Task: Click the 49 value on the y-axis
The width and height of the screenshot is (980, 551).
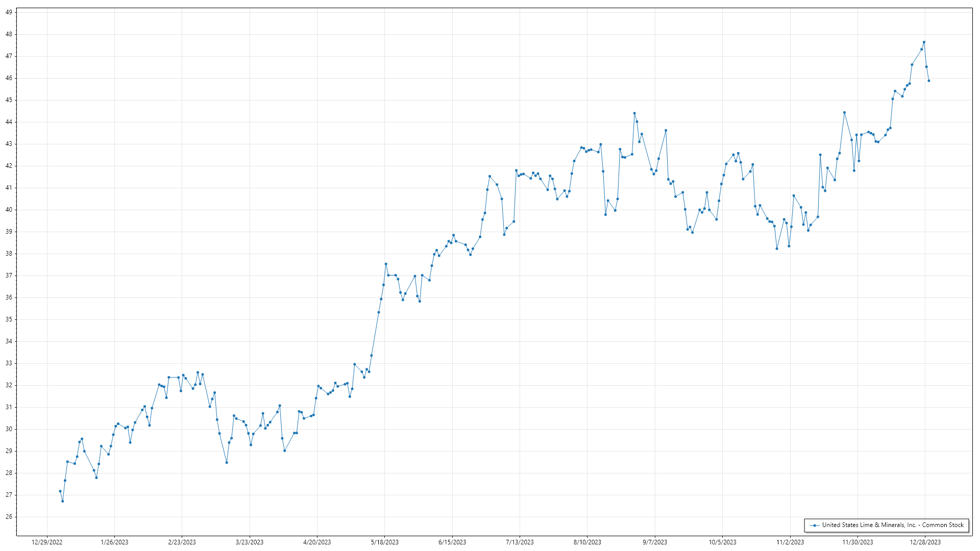Action: coord(9,12)
